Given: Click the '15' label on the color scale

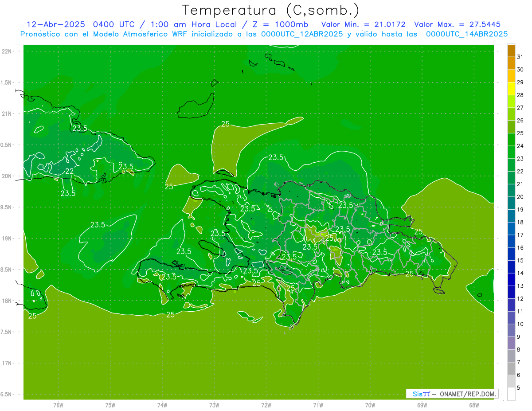Looking at the screenshot, I should (x=520, y=260).
